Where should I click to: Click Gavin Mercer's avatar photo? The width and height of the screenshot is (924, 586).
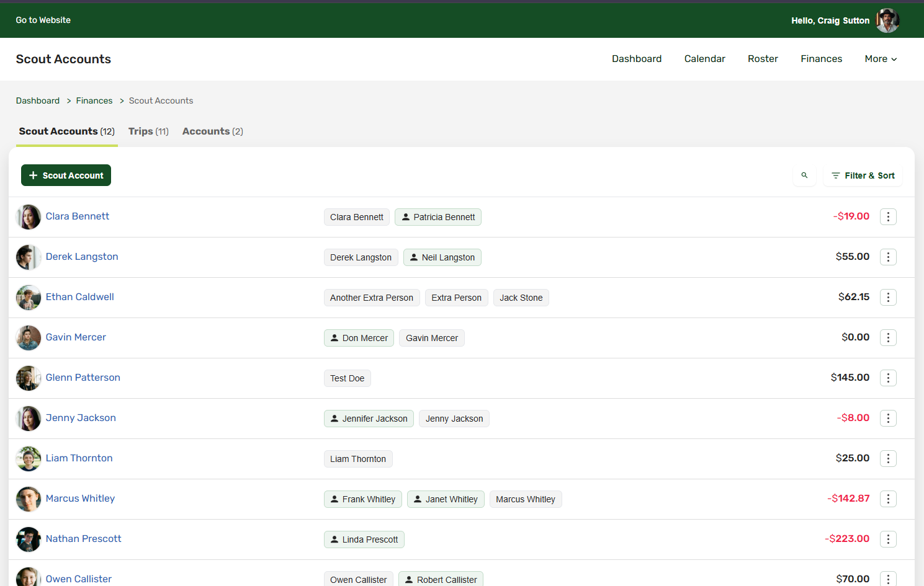(x=29, y=338)
